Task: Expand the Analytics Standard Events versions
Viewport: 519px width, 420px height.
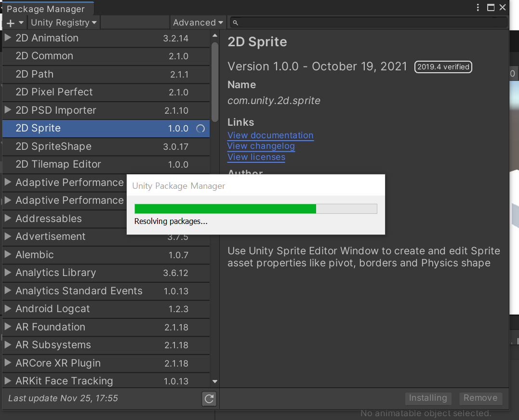Action: [x=8, y=290]
